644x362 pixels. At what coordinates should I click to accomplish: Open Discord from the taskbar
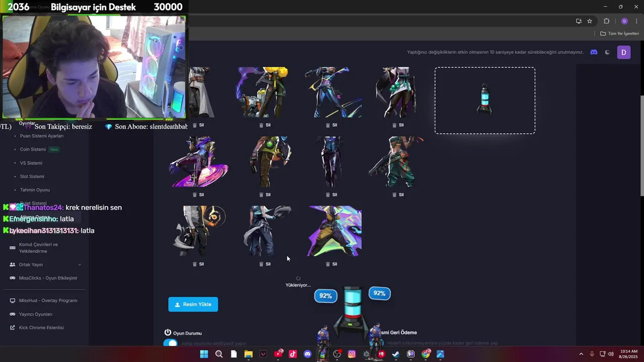[x=307, y=354]
